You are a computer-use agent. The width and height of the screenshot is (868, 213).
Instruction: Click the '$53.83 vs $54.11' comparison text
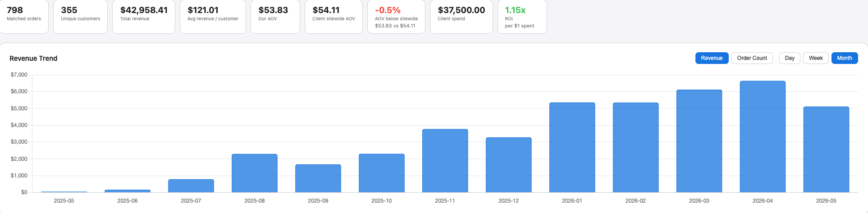(x=395, y=26)
